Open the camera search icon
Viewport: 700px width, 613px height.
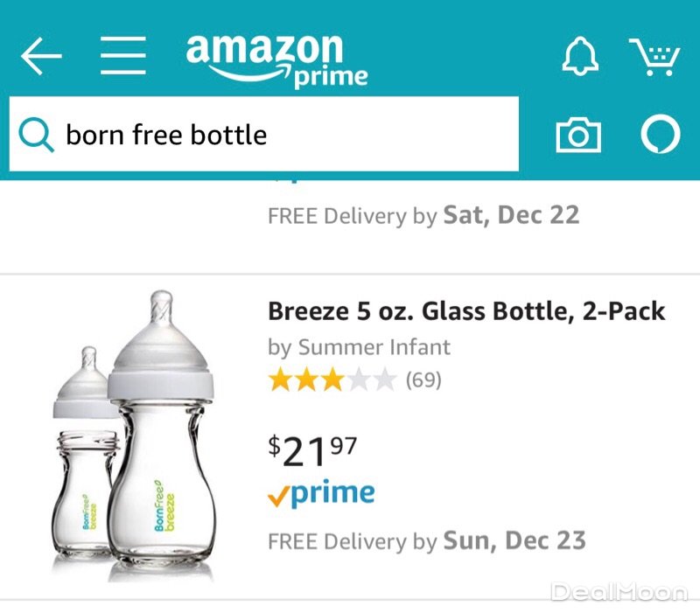point(578,136)
